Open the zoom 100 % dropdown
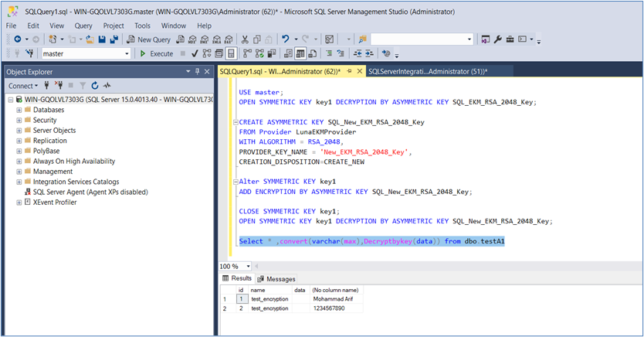This screenshot has width=644, height=337. 248,267
